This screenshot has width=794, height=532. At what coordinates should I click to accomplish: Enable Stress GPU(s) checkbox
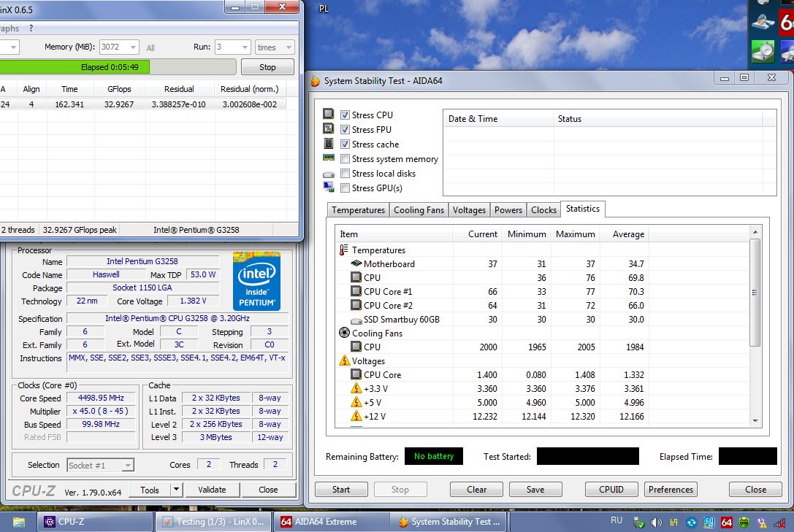pyautogui.click(x=345, y=188)
